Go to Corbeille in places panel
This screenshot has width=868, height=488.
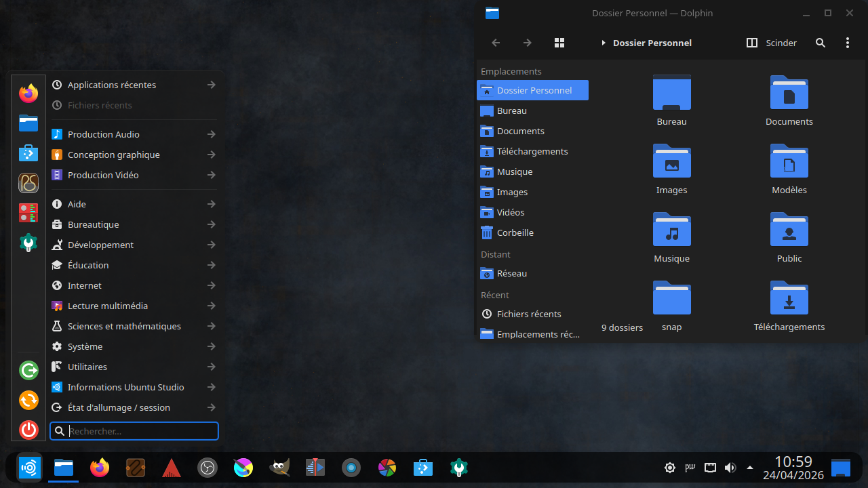tap(515, 232)
